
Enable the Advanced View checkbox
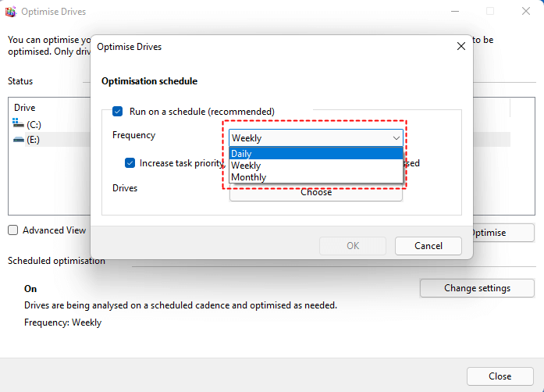(13, 230)
